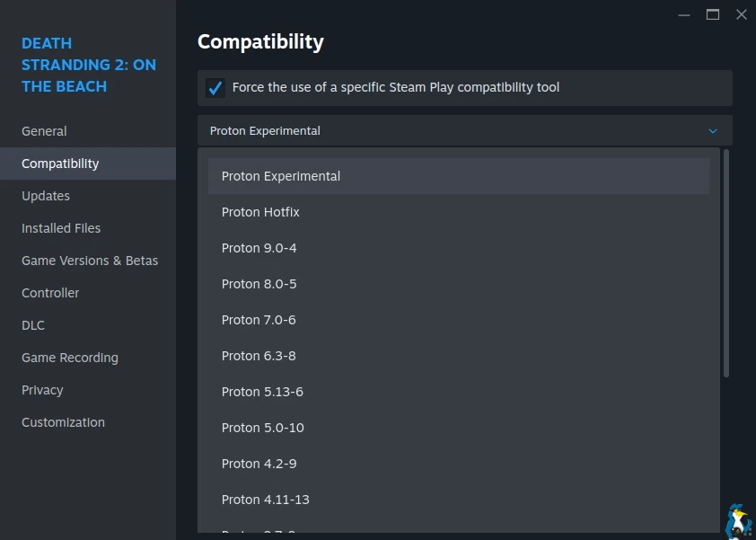Click the dropdown chevron arrow

(713, 131)
